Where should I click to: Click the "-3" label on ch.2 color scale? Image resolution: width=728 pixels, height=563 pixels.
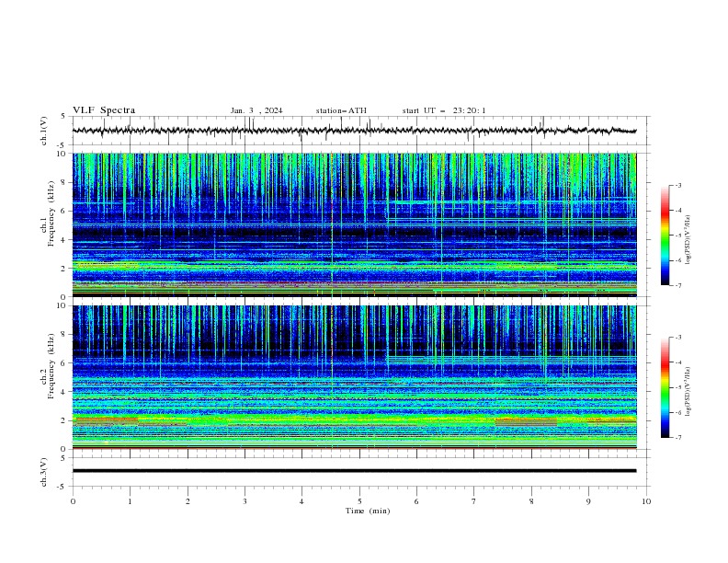678,338
